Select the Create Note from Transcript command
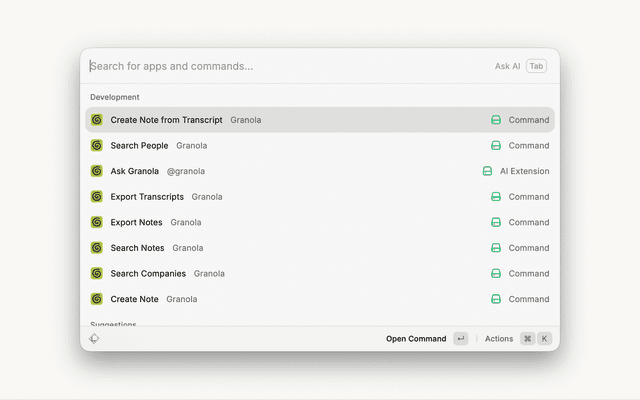The width and height of the screenshot is (640, 400). click(x=166, y=120)
